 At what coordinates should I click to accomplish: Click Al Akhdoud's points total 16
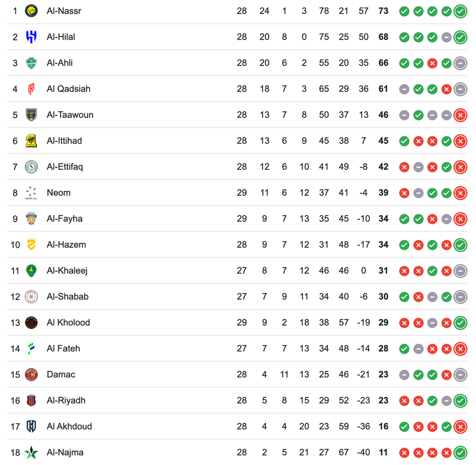[383, 426]
